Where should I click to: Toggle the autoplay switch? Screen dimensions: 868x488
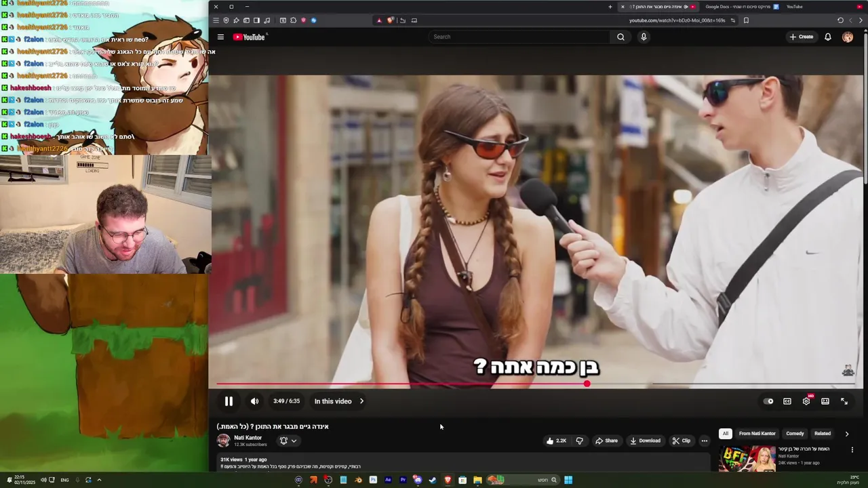coord(768,401)
